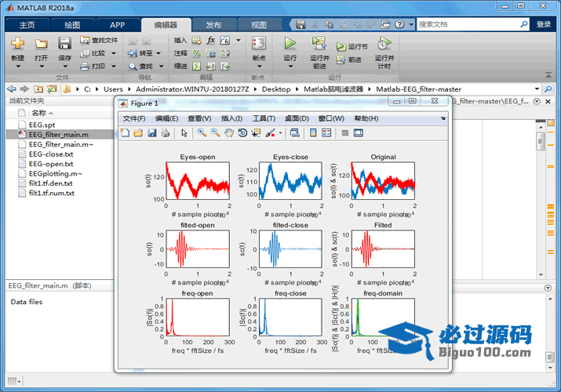Click Insert Legend icon in Figure 1

tap(326, 133)
